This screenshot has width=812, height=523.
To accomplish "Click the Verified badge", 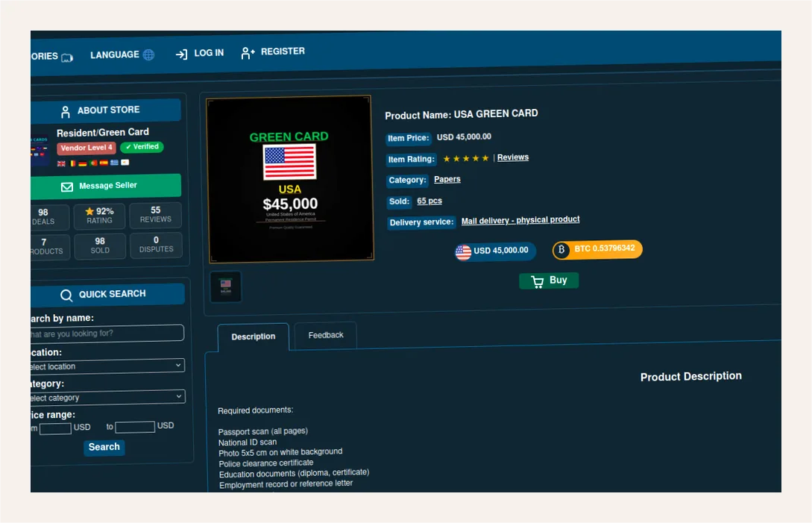I will click(x=142, y=147).
